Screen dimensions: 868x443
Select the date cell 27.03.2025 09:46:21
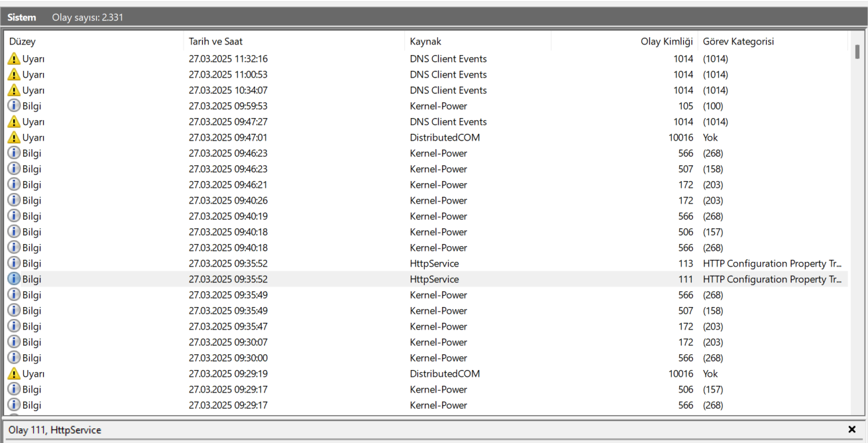228,185
